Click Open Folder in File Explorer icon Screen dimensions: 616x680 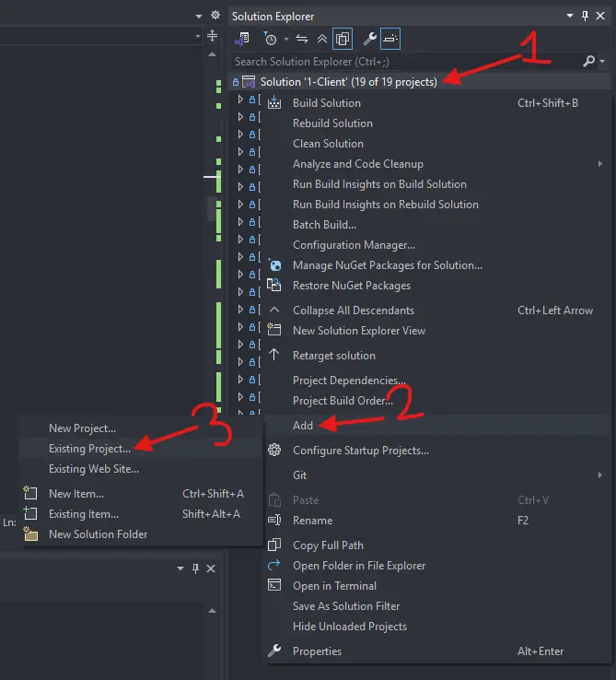pos(274,565)
